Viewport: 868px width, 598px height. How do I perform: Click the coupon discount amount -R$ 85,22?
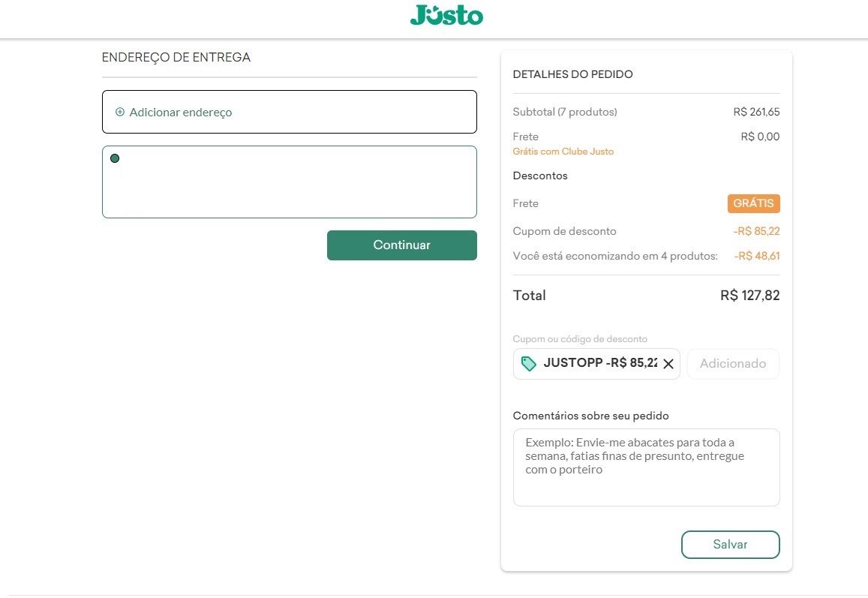tap(756, 231)
